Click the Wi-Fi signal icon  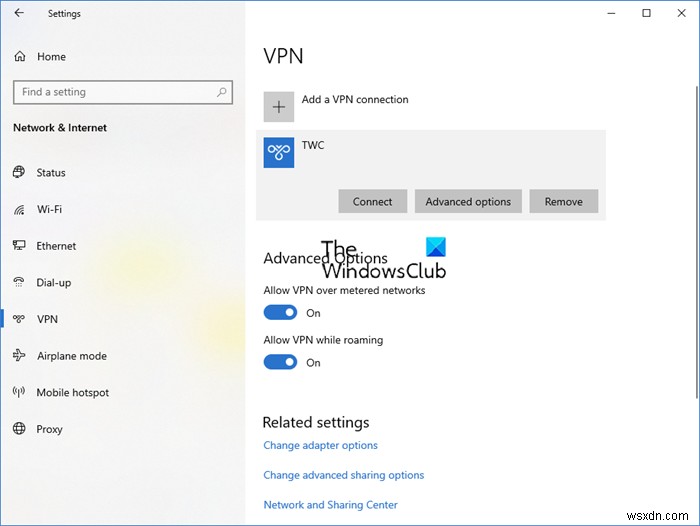(19, 209)
